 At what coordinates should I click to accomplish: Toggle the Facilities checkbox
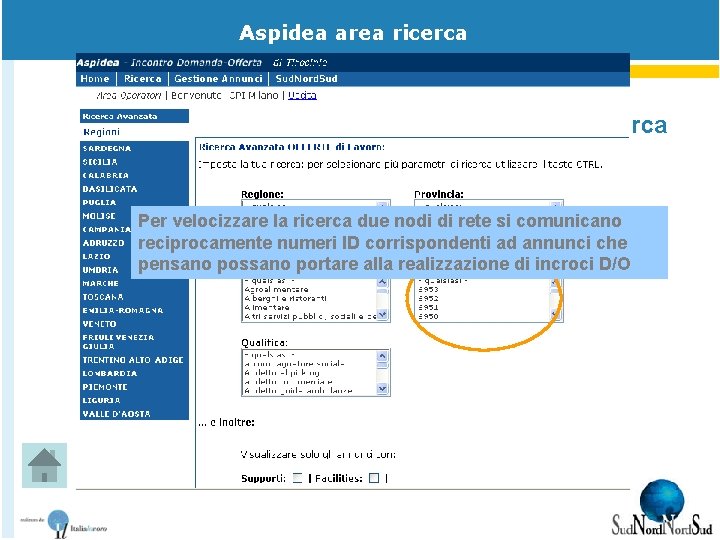click(x=374, y=478)
